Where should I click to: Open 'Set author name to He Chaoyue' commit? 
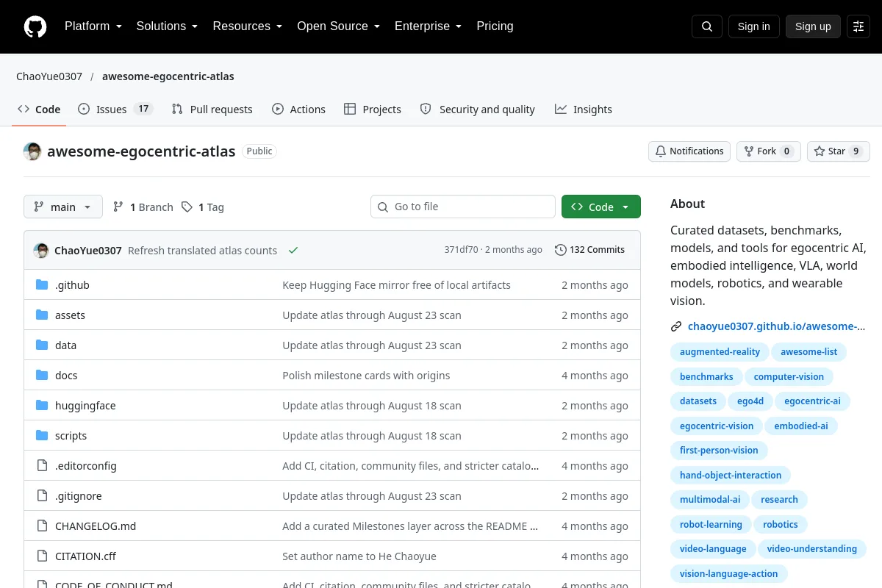359,556
